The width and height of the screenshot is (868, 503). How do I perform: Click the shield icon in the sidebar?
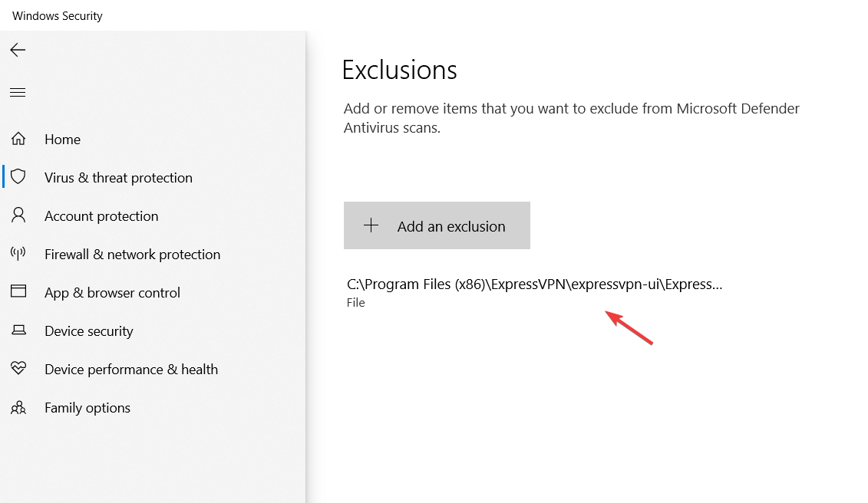pos(18,177)
